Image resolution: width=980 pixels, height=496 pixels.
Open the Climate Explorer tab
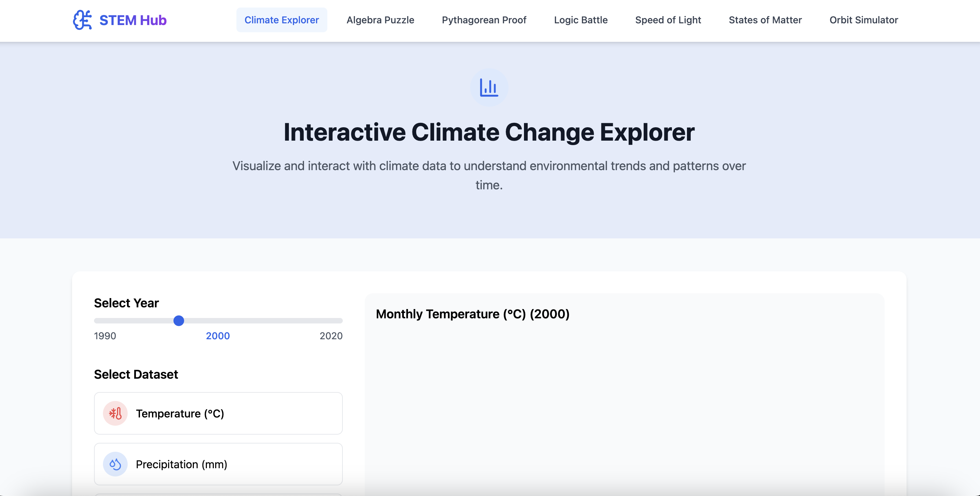(x=281, y=20)
